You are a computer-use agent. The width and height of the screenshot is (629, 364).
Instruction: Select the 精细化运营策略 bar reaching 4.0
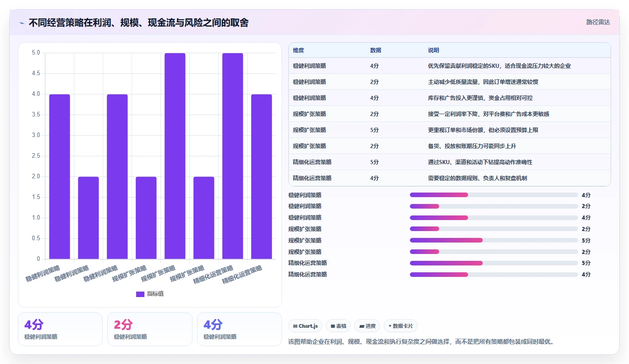pos(262,176)
